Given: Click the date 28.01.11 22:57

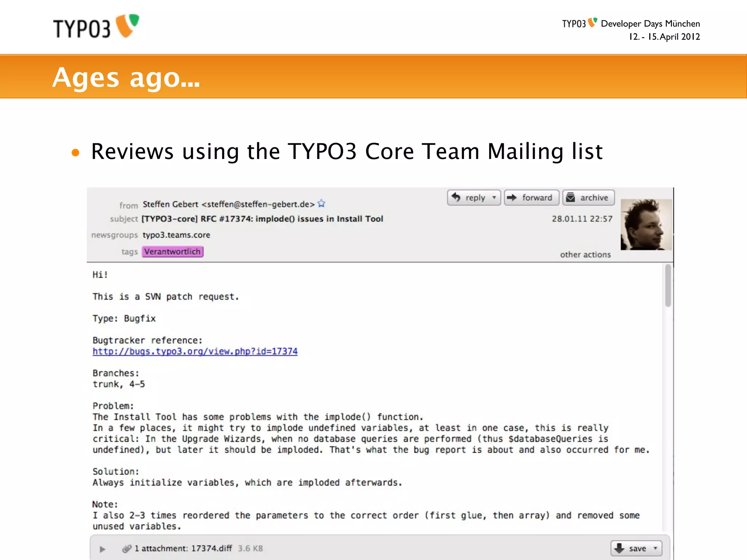Looking at the screenshot, I should [582, 219].
